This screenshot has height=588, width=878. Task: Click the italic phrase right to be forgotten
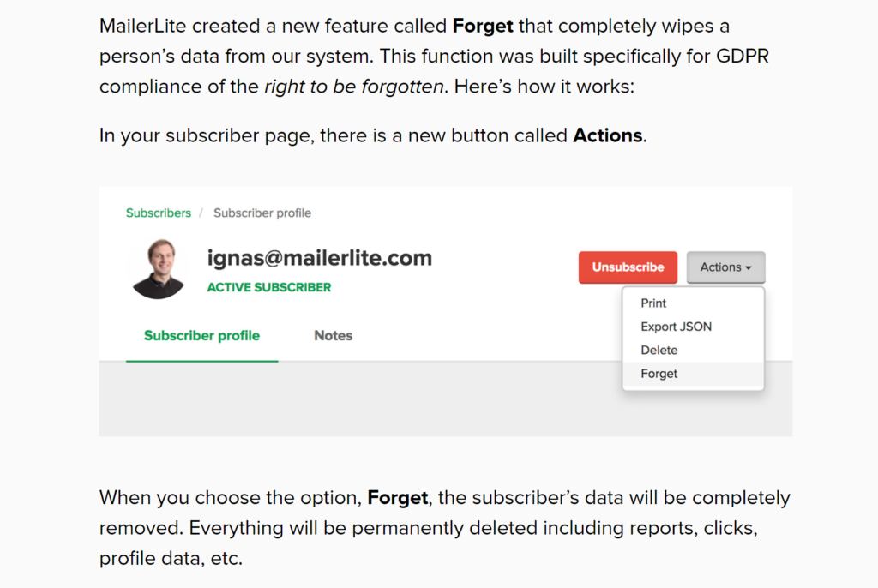[x=354, y=86]
